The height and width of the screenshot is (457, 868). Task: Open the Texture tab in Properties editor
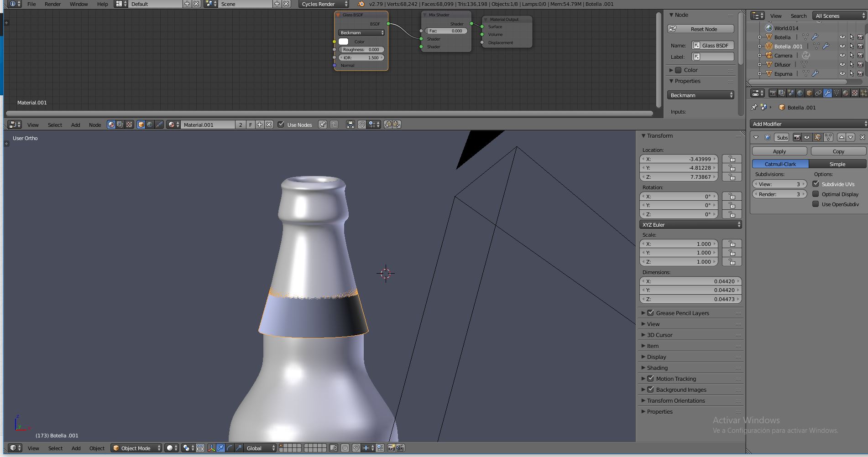(855, 93)
